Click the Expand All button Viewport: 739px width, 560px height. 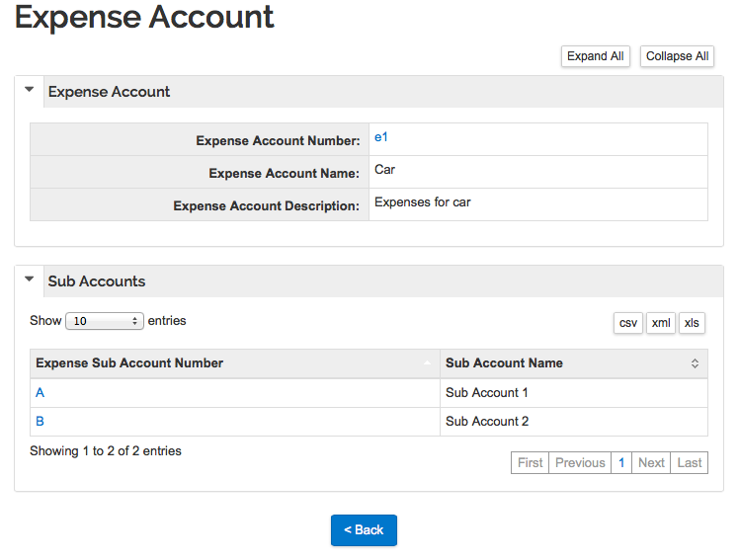(x=595, y=56)
